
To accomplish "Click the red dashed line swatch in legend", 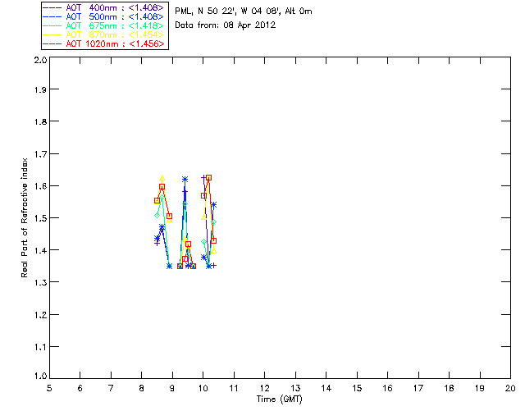I will tap(52, 43).
